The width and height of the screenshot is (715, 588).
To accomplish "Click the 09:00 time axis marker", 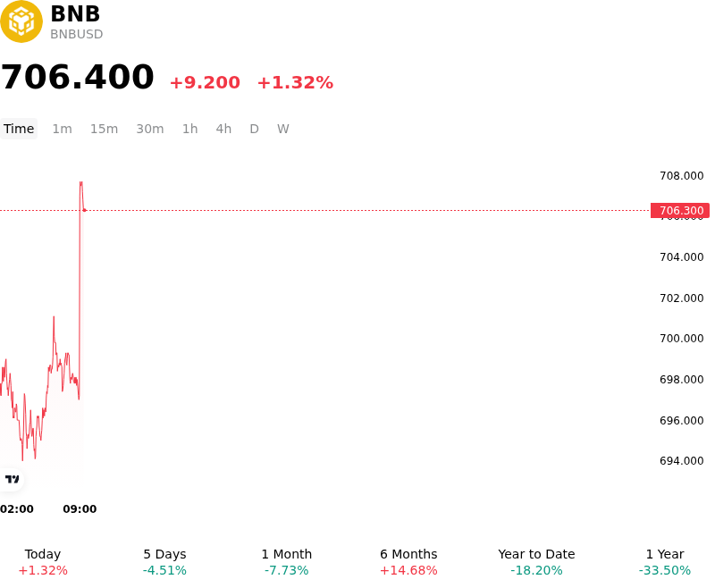I will pos(80,508).
